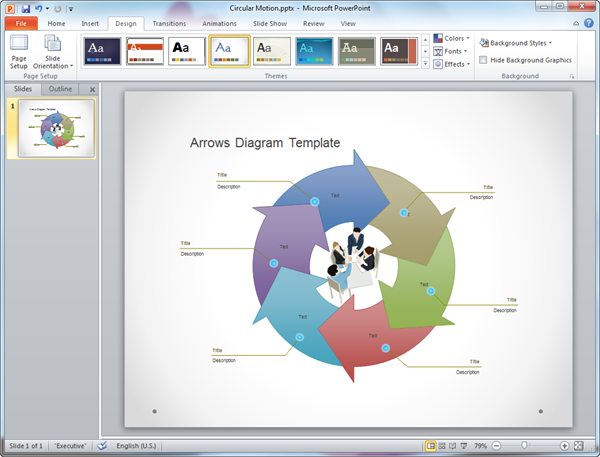Switch to the Transitions ribbon tab

click(169, 23)
